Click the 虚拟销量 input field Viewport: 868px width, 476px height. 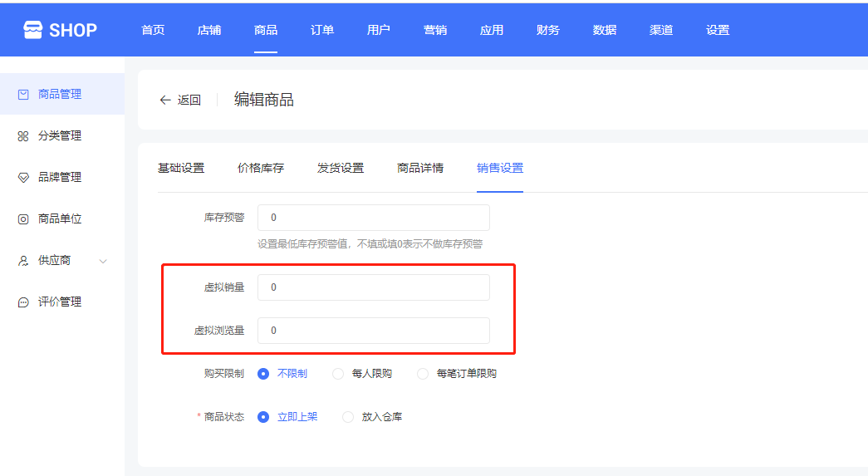pos(373,287)
